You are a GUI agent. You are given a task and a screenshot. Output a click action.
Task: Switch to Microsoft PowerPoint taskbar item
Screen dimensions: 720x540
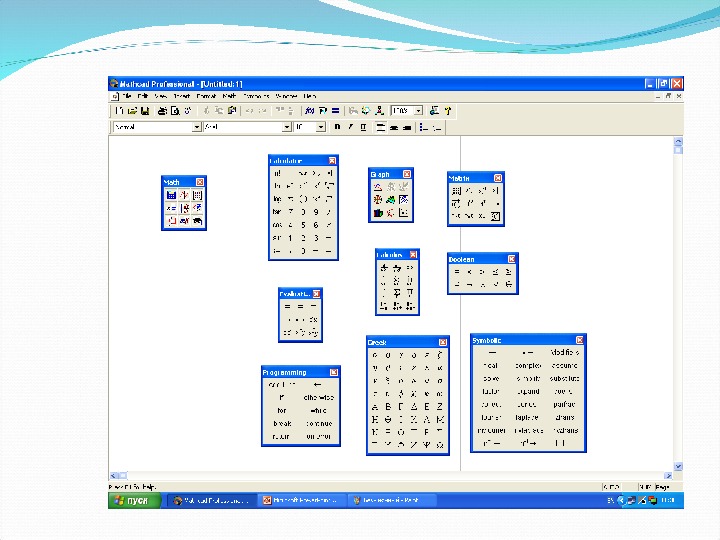point(301,501)
